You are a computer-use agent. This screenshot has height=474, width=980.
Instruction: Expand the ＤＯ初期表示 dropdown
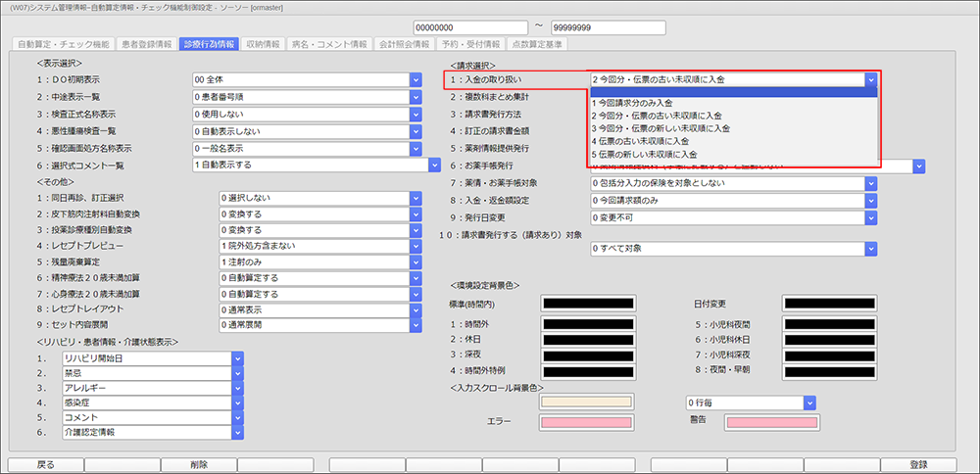point(416,80)
